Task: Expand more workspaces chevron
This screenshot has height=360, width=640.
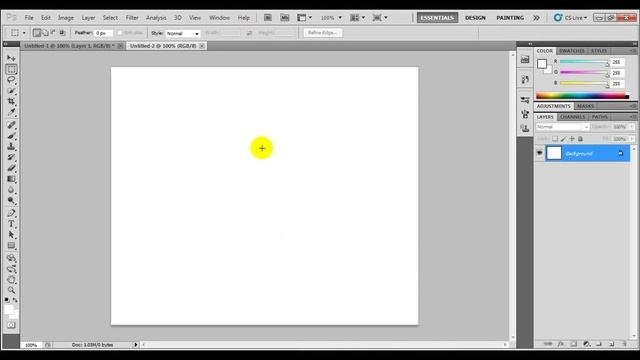Action: coord(536,18)
